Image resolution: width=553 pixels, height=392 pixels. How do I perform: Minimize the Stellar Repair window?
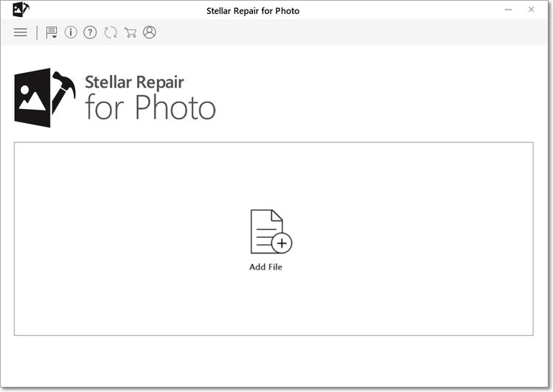coord(508,10)
